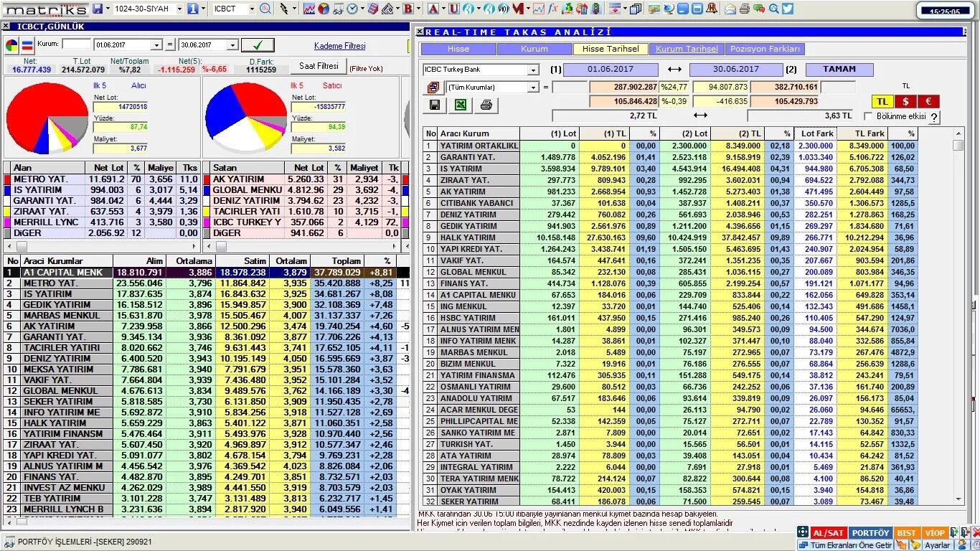This screenshot has height=551, width=980.
Task: Click the save layout floppy icon in top toolbar
Action: (x=98, y=9)
